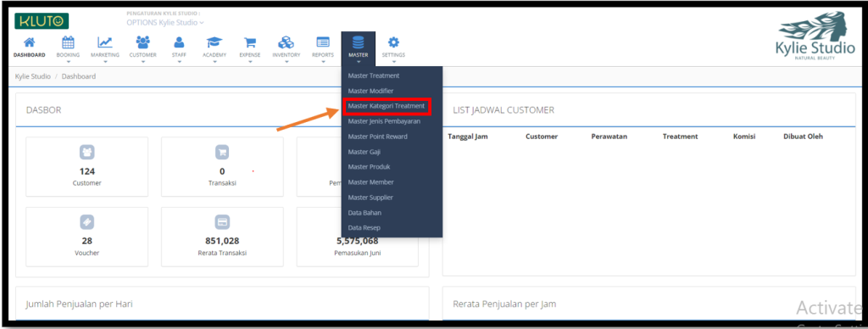Select Master Kategori Treatment menu item

point(387,105)
